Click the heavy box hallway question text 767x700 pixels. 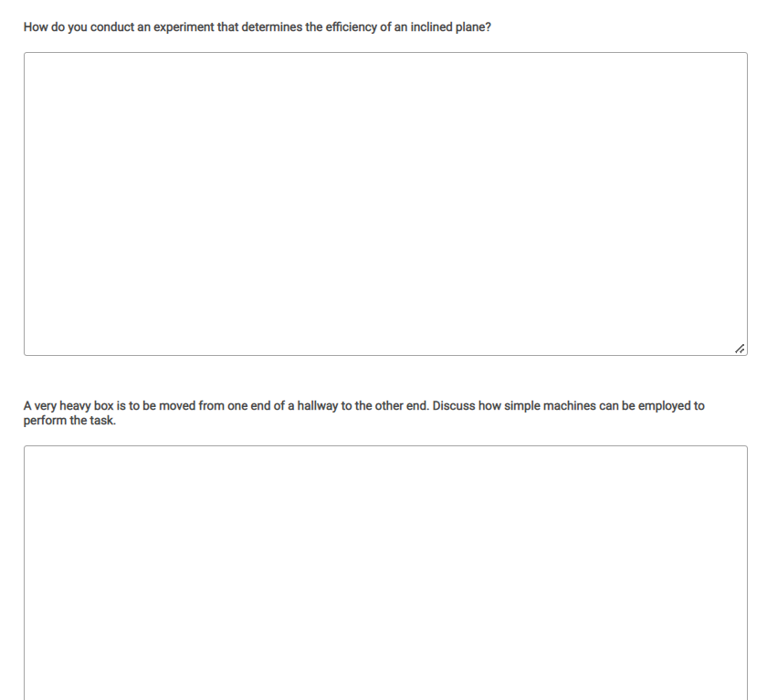point(364,413)
